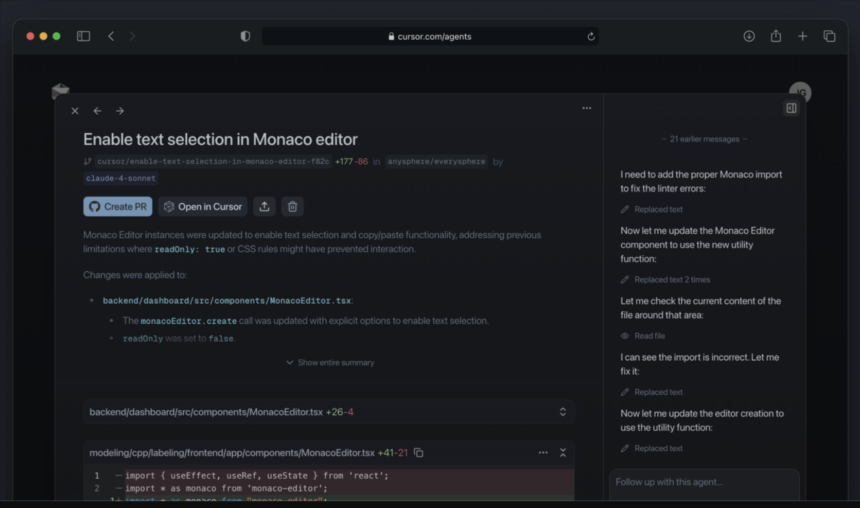This screenshot has width=860, height=508.
Task: Click the Enable text selection in Monaco editor title
Action: [x=220, y=139]
